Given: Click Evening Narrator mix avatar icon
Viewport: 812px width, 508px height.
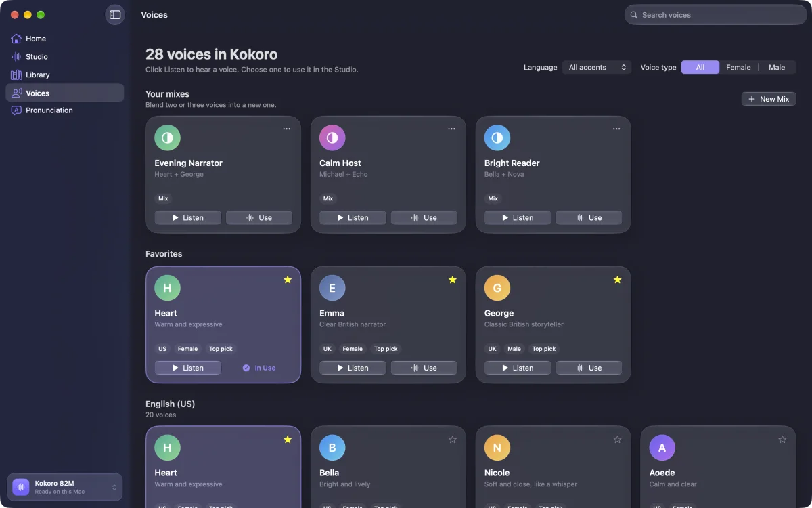Looking at the screenshot, I should pos(167,137).
